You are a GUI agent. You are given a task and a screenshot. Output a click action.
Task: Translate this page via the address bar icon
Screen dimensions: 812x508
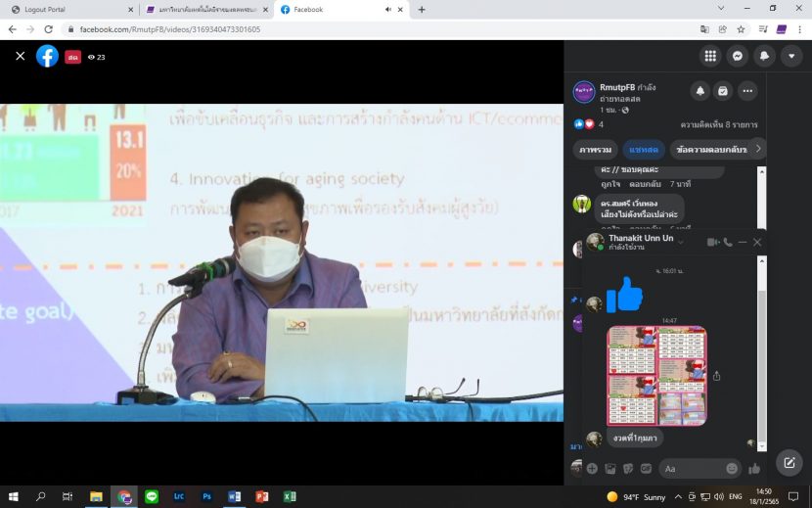tap(704, 29)
